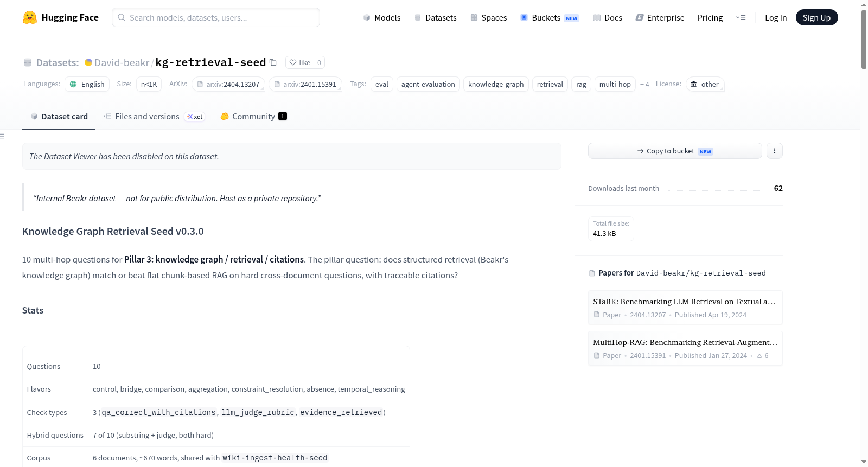868x467 pixels.
Task: Expand the additional navigation menu
Action: 741,17
